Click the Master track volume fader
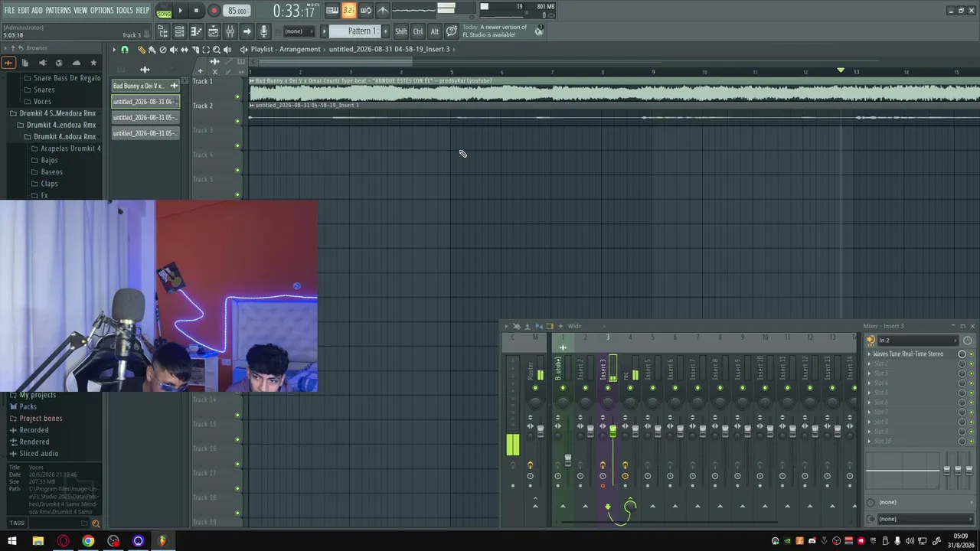Image resolution: width=980 pixels, height=551 pixels. click(541, 431)
